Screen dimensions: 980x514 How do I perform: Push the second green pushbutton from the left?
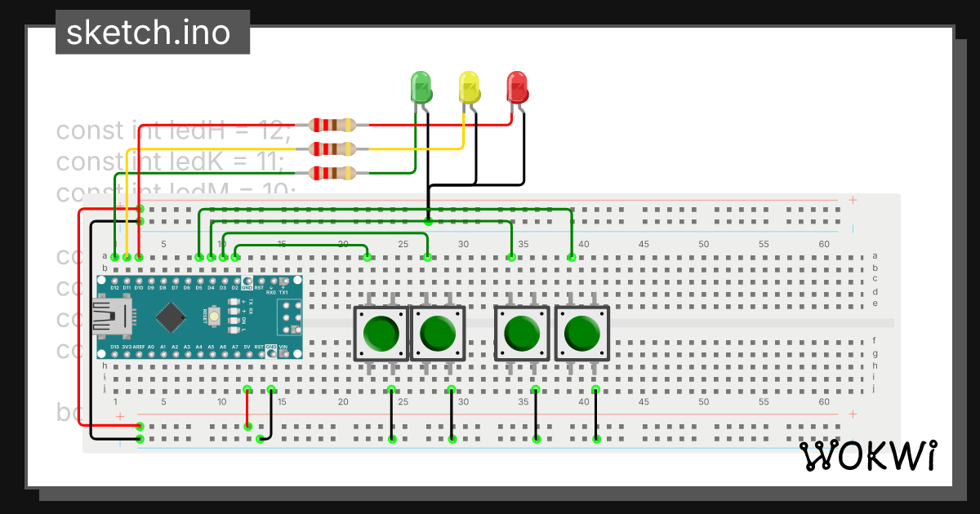coord(438,333)
